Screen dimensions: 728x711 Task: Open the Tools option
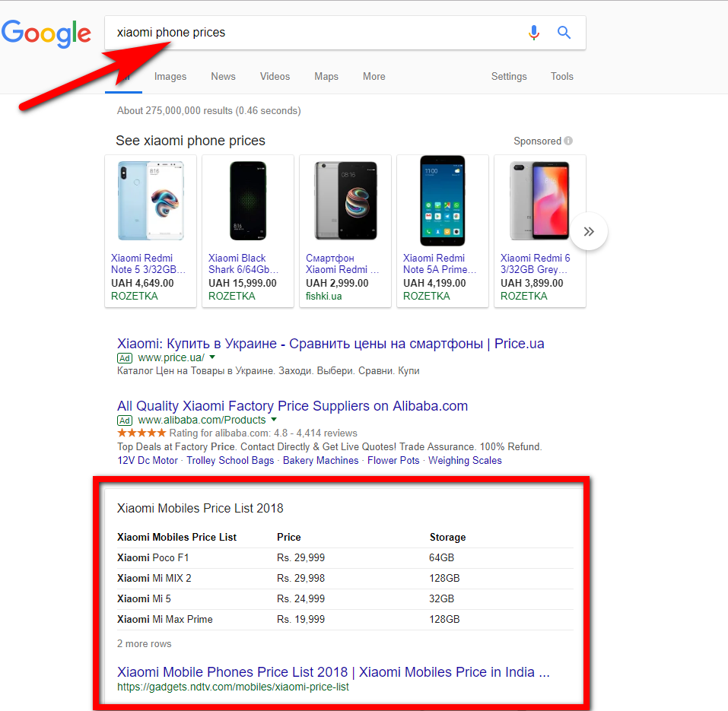click(562, 77)
